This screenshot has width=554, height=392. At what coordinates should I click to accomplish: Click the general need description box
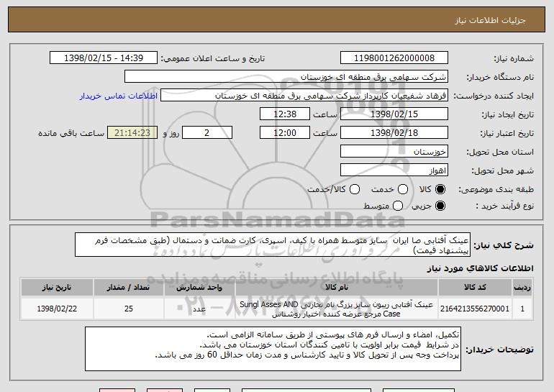[x=273, y=245]
